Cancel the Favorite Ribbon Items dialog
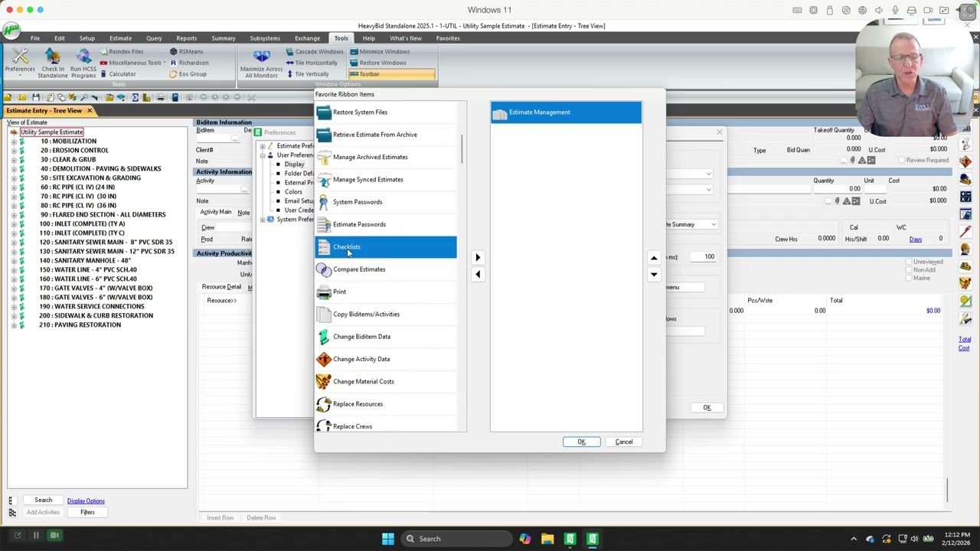The height and width of the screenshot is (551, 980). pos(624,442)
